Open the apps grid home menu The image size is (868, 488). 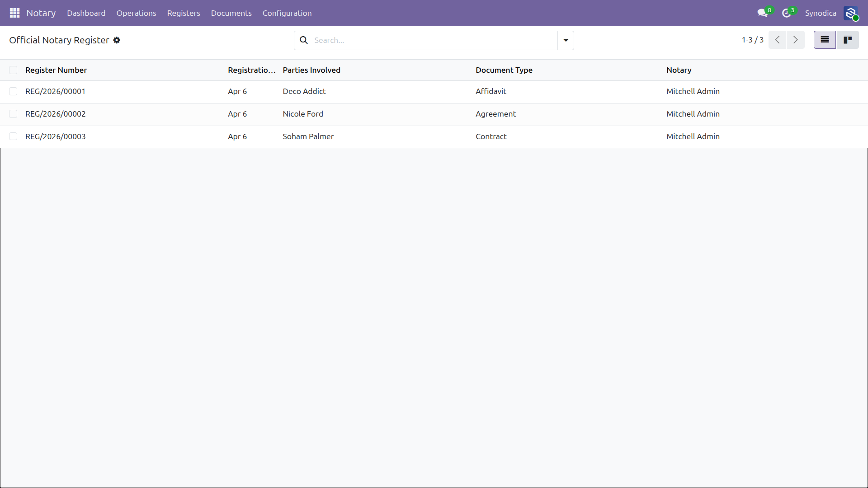[x=14, y=13]
